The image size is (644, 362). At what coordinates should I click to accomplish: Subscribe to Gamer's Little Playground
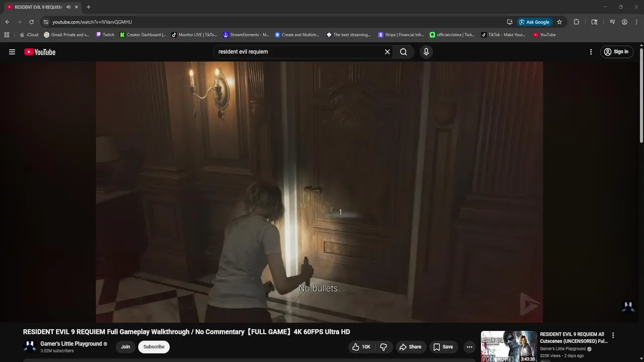pyautogui.click(x=154, y=347)
